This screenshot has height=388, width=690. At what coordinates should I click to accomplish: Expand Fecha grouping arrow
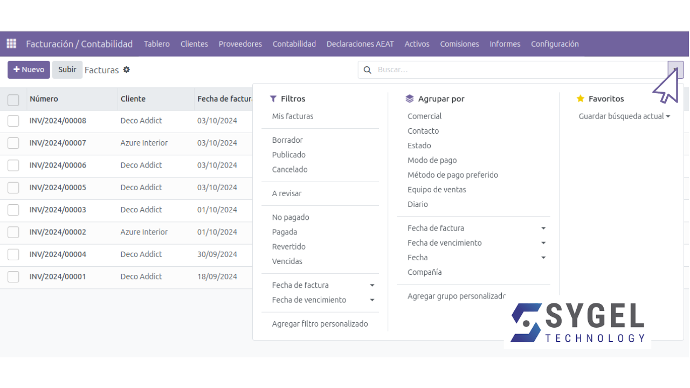[x=543, y=258]
